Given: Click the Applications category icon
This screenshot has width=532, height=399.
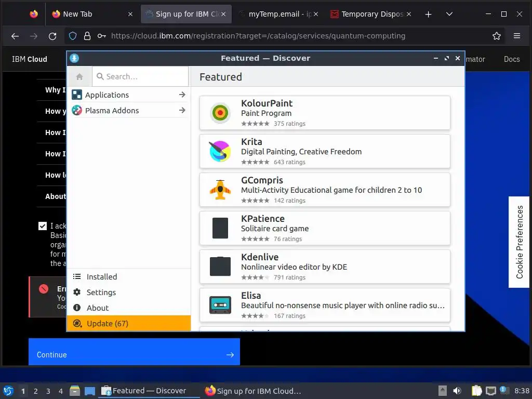Looking at the screenshot, I should click(x=77, y=95).
